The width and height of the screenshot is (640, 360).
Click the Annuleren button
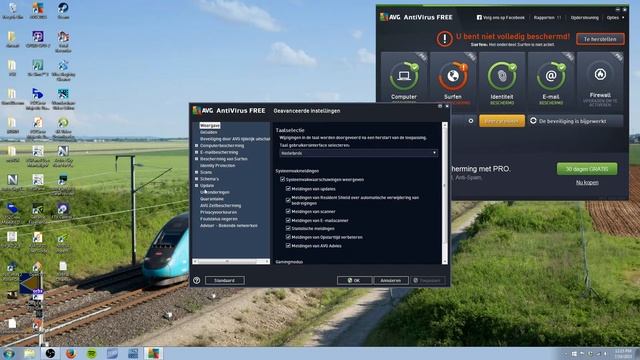391,280
